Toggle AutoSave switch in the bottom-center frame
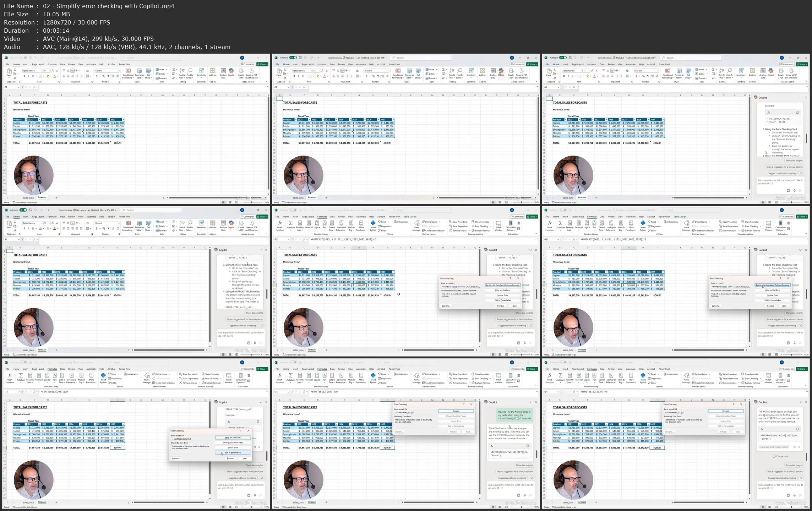The width and height of the screenshot is (812, 511). click(x=293, y=362)
